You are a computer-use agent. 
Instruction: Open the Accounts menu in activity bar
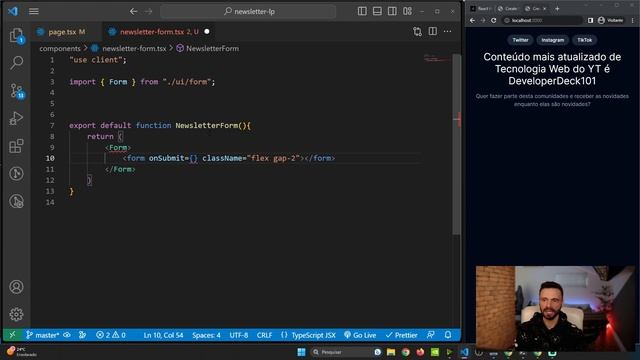(16, 287)
